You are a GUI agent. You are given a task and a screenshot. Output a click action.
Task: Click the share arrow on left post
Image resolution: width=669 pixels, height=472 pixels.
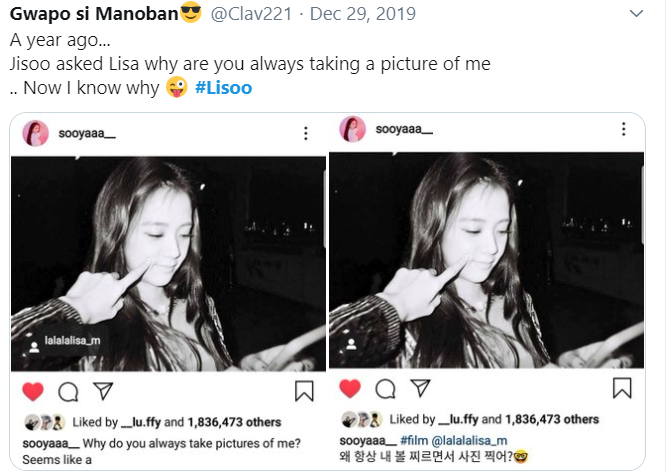(102, 391)
